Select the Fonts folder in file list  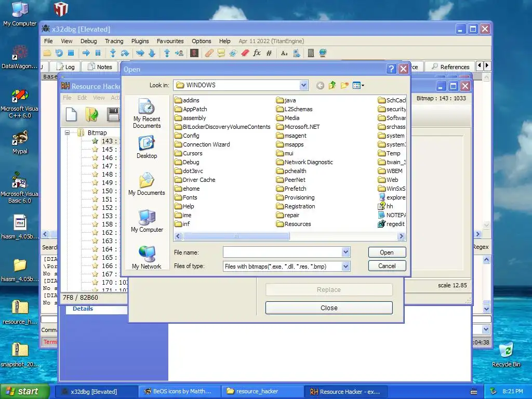185,197
